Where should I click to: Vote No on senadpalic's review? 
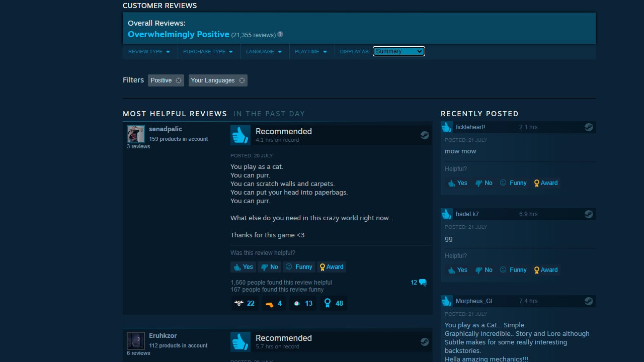[x=269, y=267]
